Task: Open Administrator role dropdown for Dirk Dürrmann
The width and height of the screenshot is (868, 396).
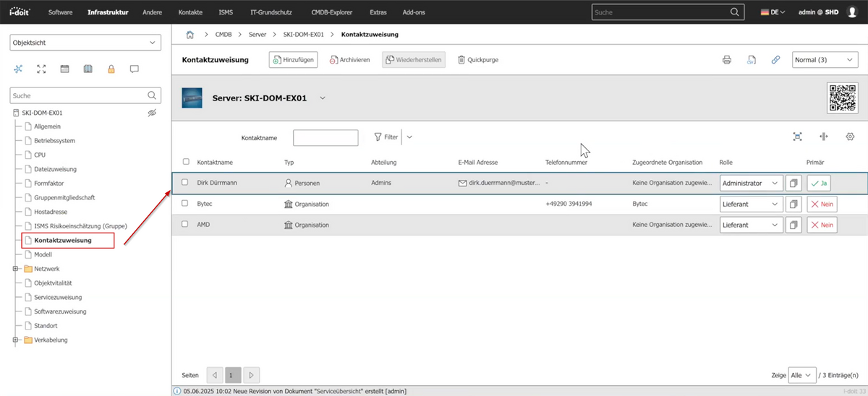Action: [752, 184]
